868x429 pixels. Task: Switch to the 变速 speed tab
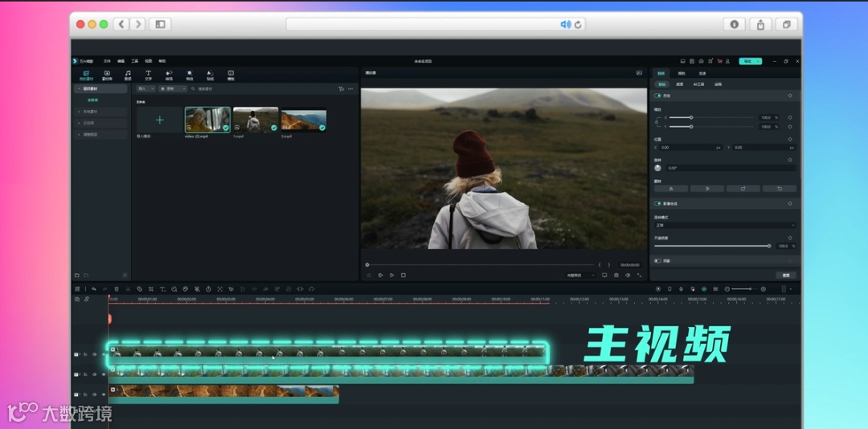(702, 73)
